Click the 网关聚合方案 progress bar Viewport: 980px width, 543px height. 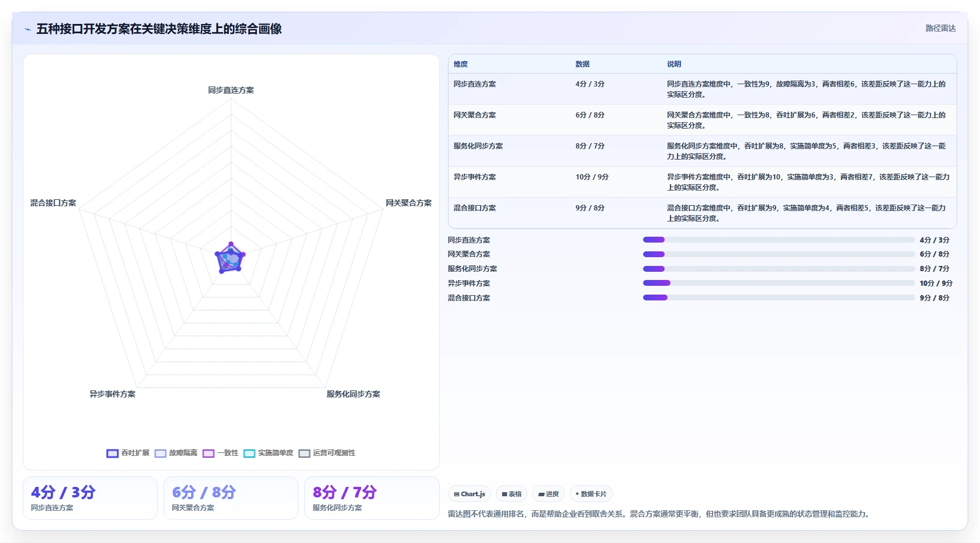[x=779, y=254]
